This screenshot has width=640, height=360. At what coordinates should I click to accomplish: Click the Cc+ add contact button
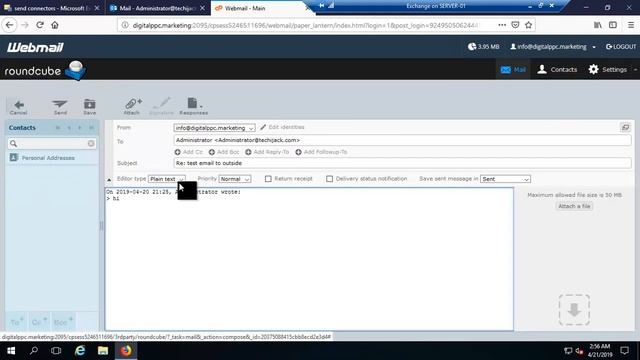pyautogui.click(x=39, y=322)
